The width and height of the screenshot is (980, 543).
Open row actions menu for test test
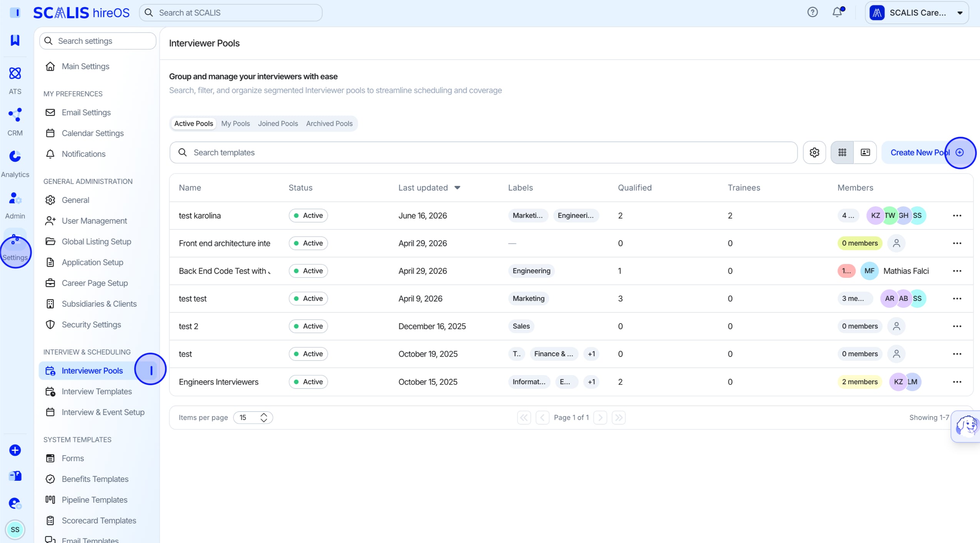[957, 299]
